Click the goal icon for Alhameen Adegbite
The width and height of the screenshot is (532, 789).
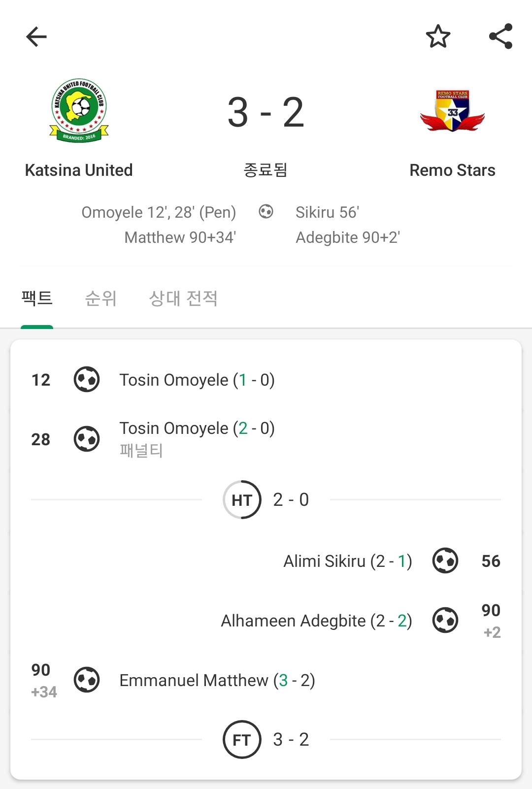click(x=445, y=620)
